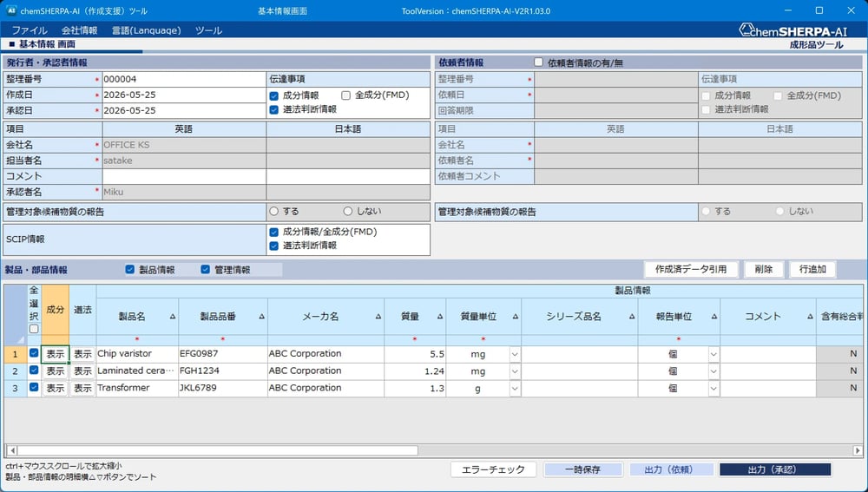Click English コメント input field
The width and height of the screenshot is (868, 492).
pos(184,176)
